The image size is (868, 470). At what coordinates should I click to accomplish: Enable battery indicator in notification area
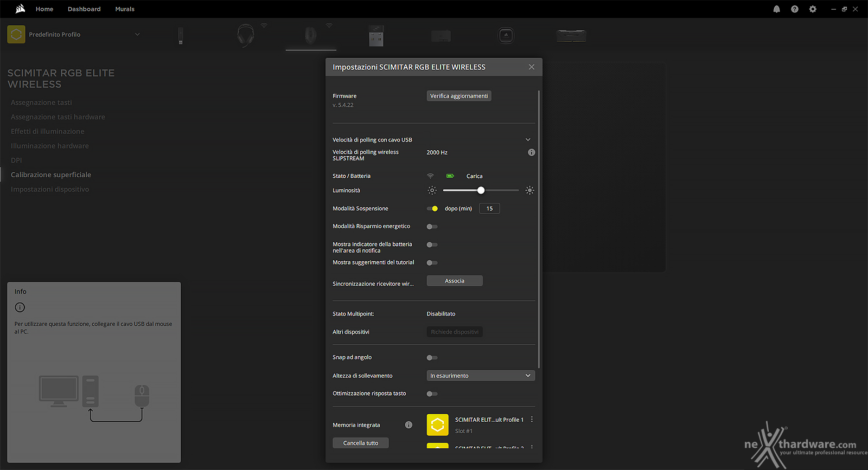point(432,245)
